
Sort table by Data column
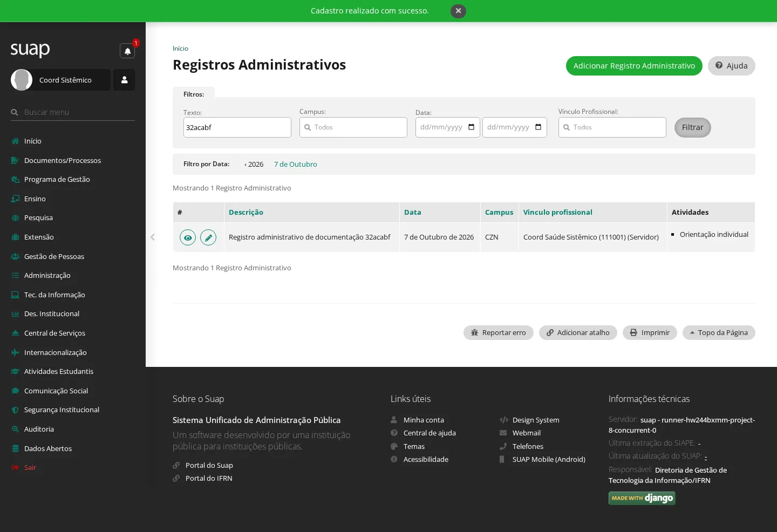(x=413, y=212)
